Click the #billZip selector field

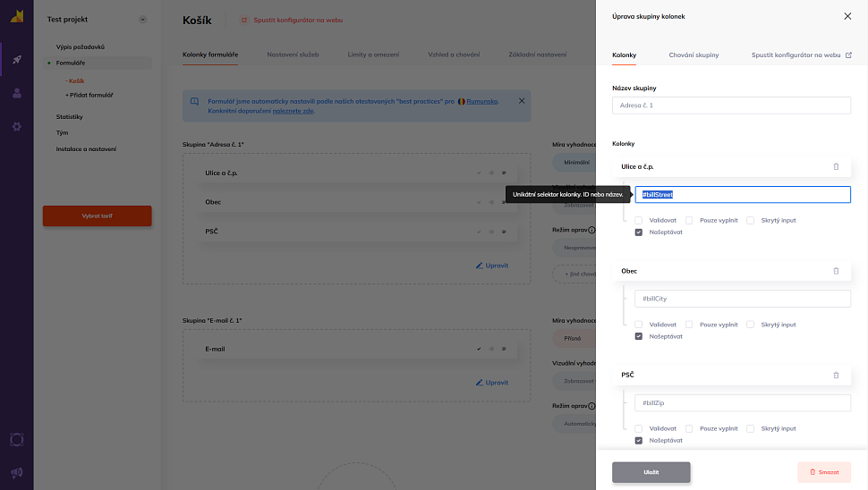click(x=743, y=402)
